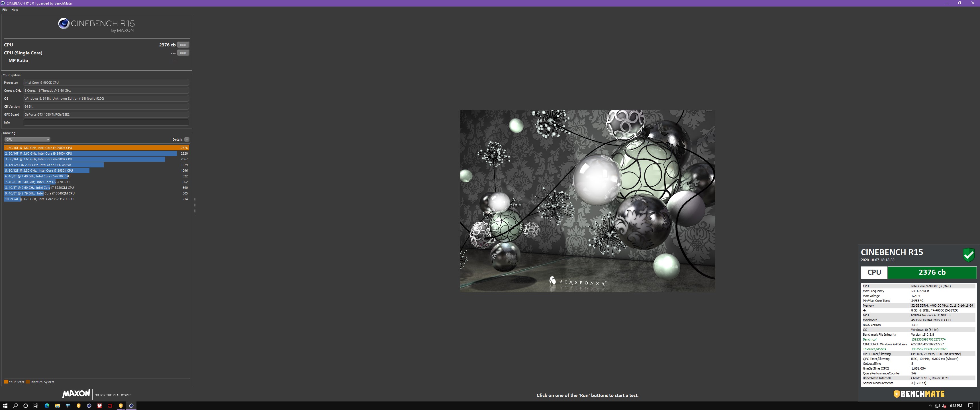
Task: Click the HPET Timer/Skewing row in BenchMate
Action: point(918,354)
